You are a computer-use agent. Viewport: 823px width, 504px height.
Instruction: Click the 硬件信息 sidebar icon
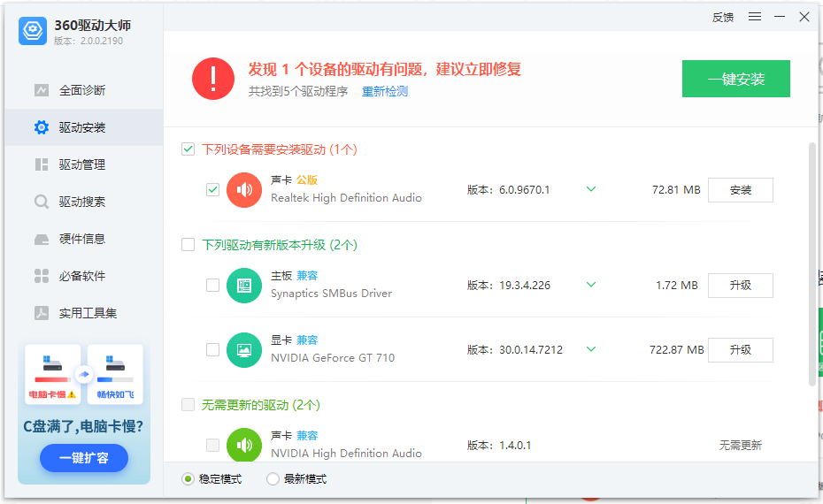42,239
